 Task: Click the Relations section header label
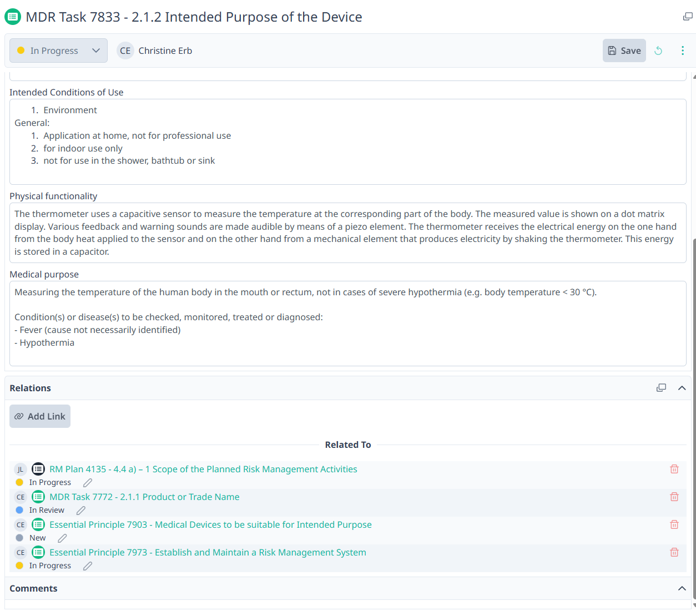[30, 388]
